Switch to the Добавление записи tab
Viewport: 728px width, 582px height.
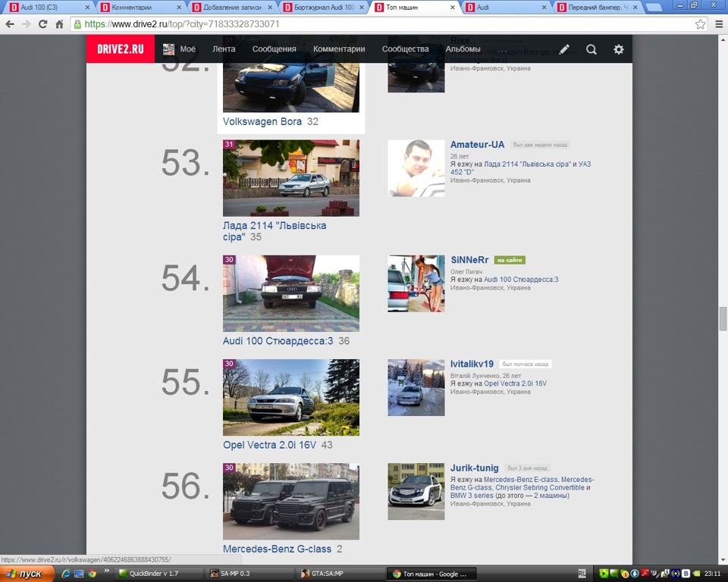tap(231, 8)
